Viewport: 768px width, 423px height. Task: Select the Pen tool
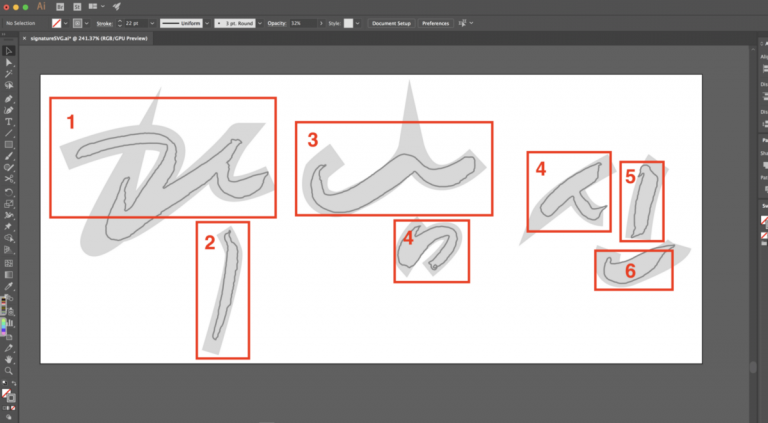9,98
